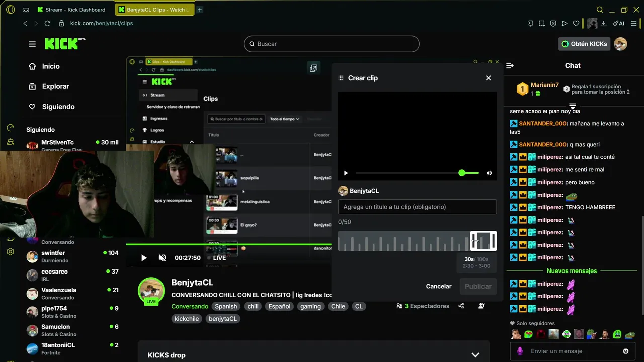Click the follow user icon near Espectadores
This screenshot has width=644, height=362.
click(481, 306)
